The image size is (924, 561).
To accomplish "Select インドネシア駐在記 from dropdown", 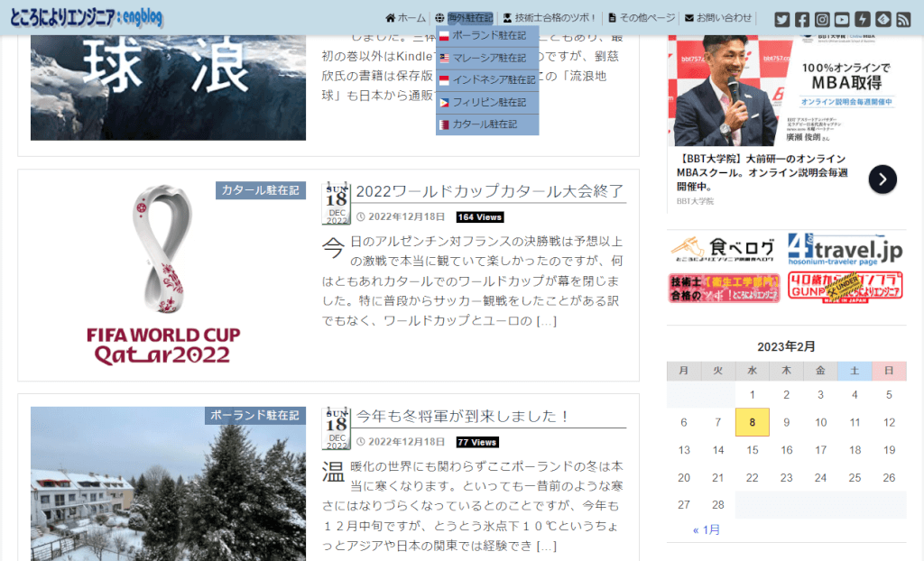I will point(487,80).
